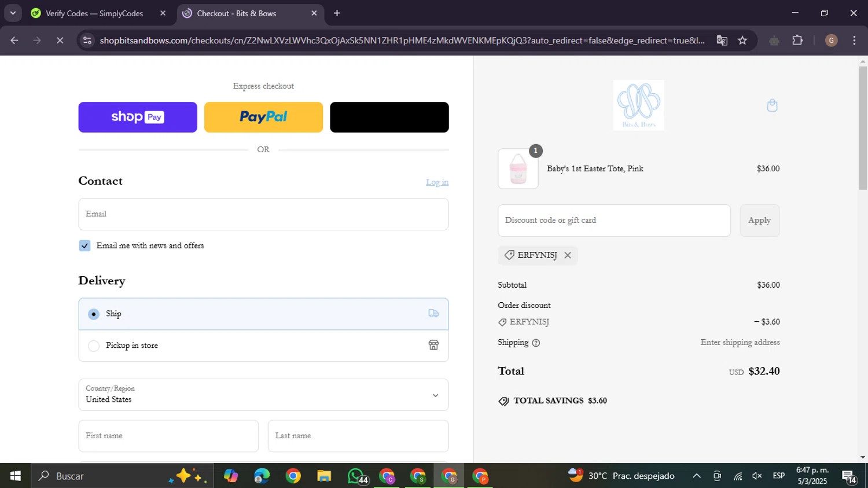Viewport: 868px width, 488px height.
Task: Focus the Email input field
Action: point(263,214)
